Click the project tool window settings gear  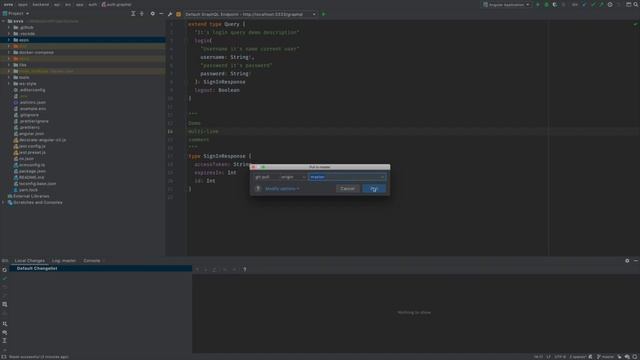click(152, 13)
